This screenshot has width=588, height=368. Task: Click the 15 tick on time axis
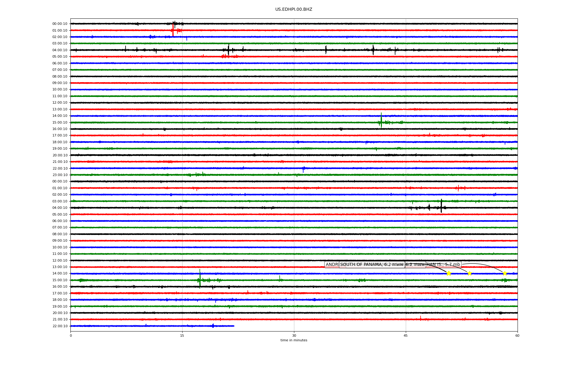point(182,335)
